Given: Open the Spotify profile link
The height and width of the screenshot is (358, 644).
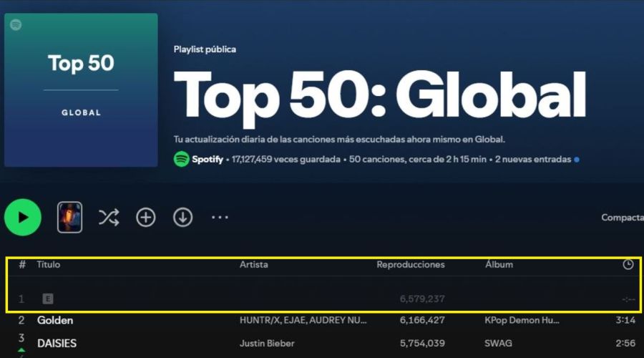Looking at the screenshot, I should 208,159.
